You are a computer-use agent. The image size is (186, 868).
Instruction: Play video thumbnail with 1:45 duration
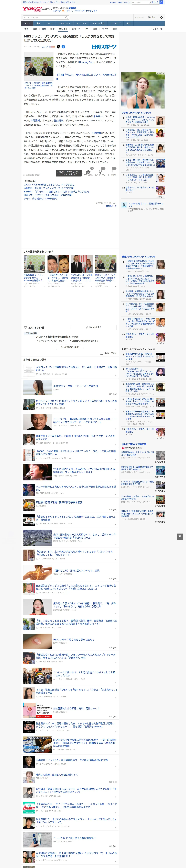(x=160, y=372)
